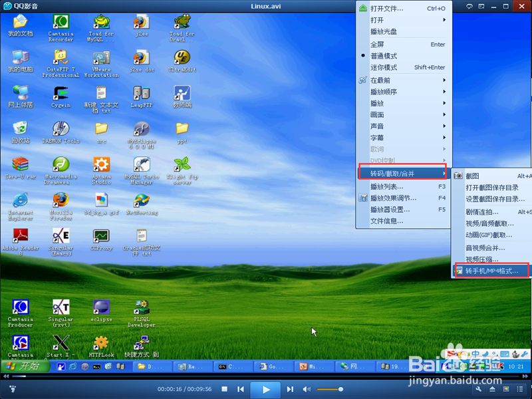Expand the 在最前 submenu
Screen dimensions: 532x399
[x=404, y=80]
